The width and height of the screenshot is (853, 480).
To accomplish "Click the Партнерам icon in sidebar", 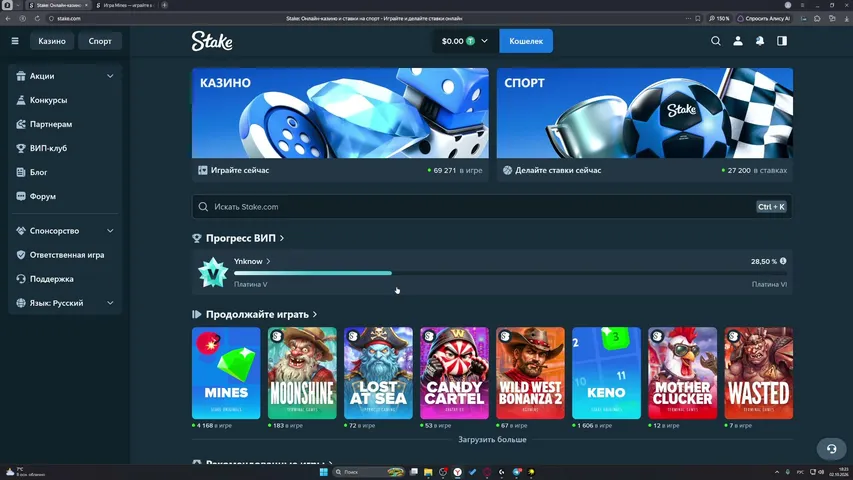I will click(x=21, y=124).
